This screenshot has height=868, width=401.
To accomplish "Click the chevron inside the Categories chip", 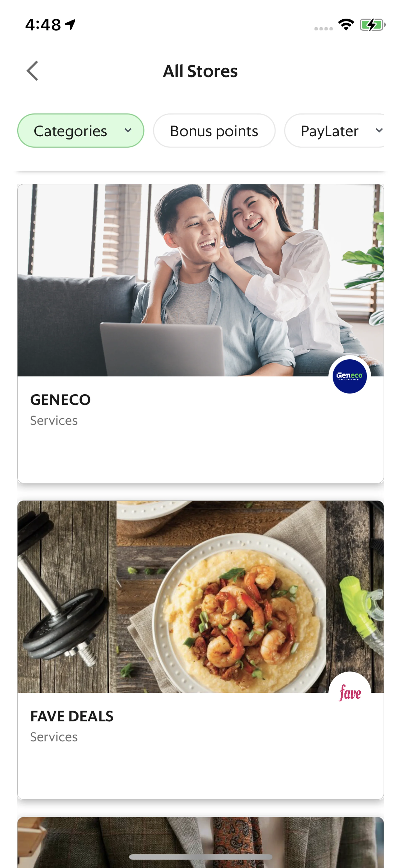I will coord(128,131).
